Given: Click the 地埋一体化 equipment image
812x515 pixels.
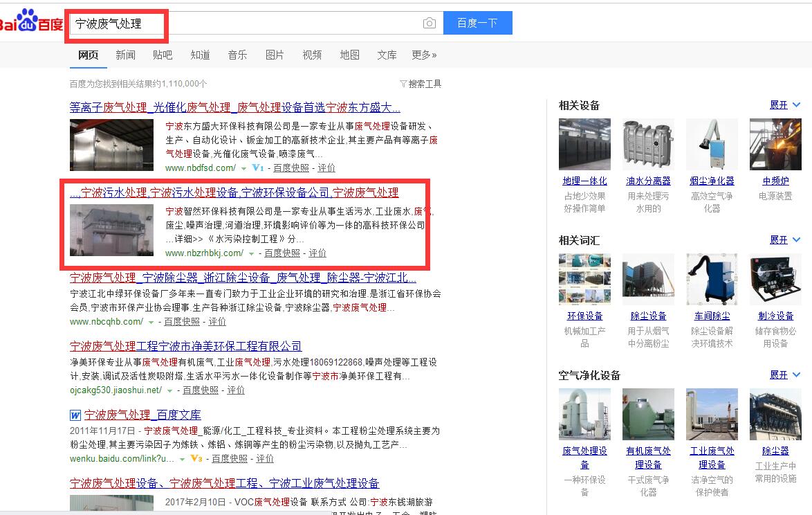Looking at the screenshot, I should (x=584, y=144).
